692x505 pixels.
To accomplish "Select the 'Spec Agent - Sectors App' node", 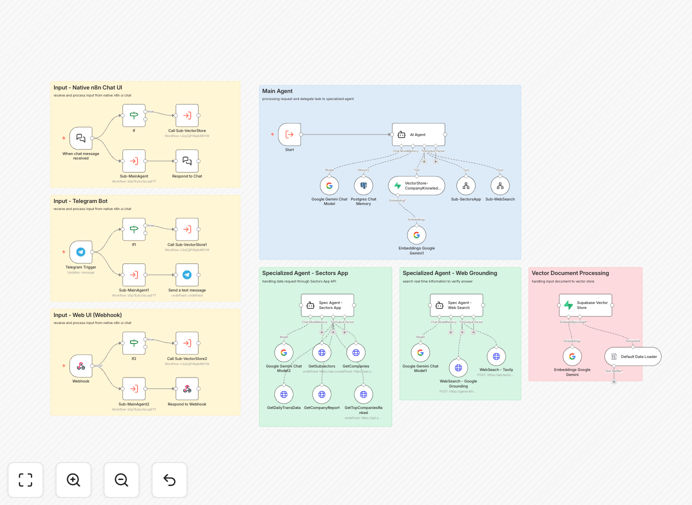I will pyautogui.click(x=327, y=305).
